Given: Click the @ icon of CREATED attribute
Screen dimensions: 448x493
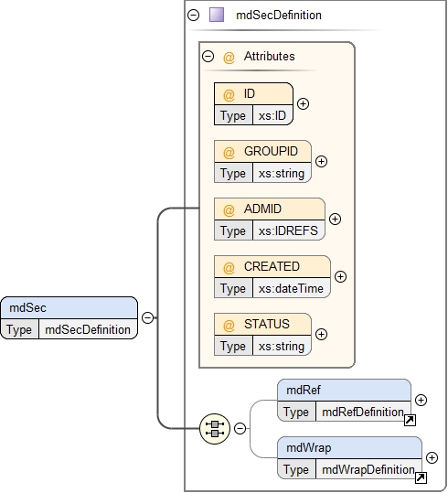Looking at the screenshot, I should pos(229,268).
